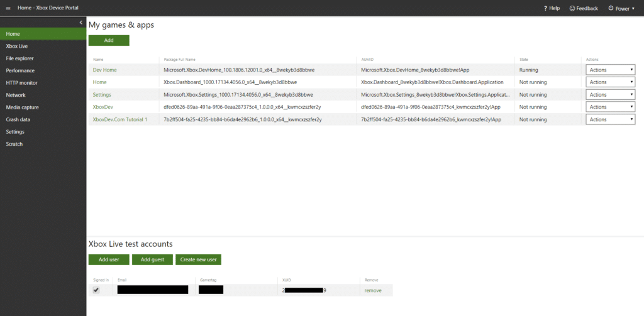Screen dimensions: 644x316
Task: Click the Add button under My games & apps
Action: (x=109, y=40)
